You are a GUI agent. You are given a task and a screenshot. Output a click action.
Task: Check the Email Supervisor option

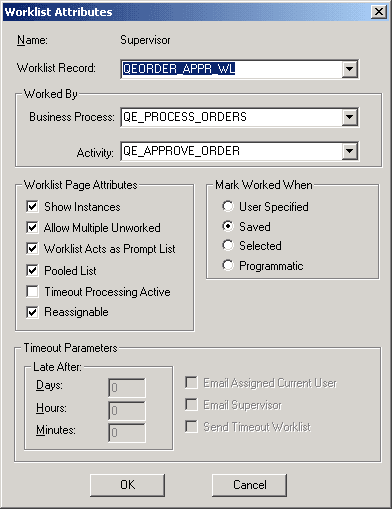tap(191, 405)
